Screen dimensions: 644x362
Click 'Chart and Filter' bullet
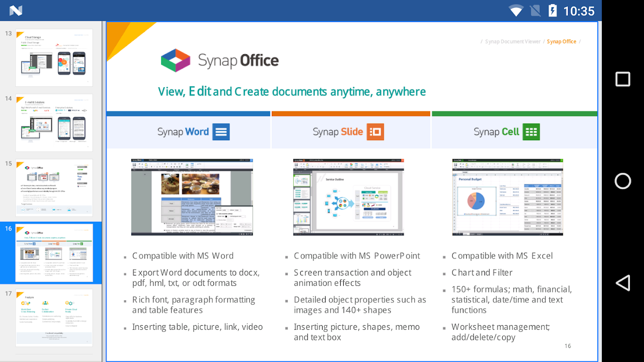coord(482,272)
